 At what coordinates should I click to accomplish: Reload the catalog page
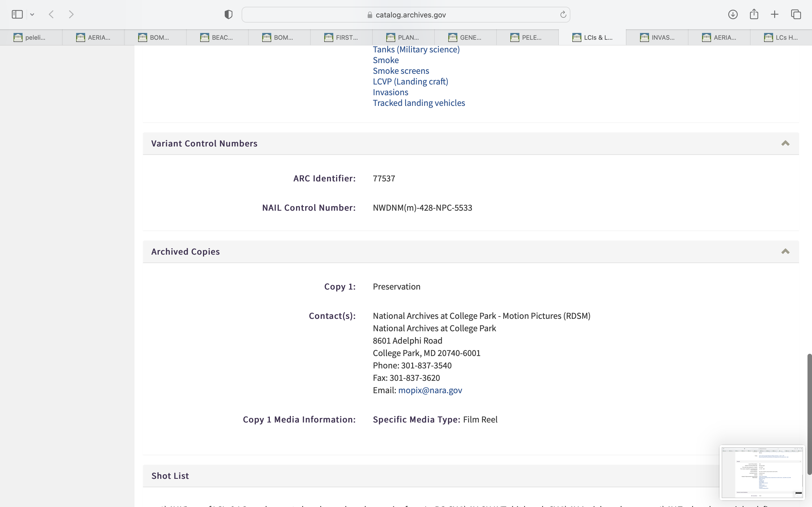[563, 14]
